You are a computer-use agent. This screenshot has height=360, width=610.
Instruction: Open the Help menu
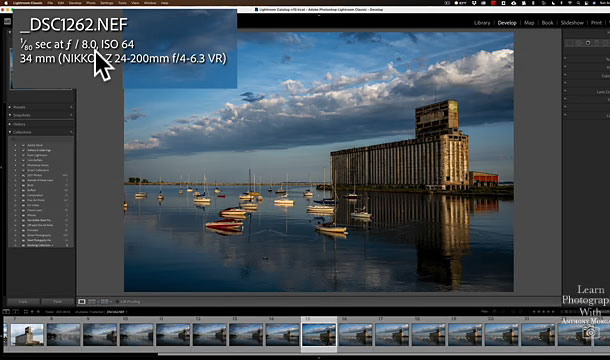(165, 3)
